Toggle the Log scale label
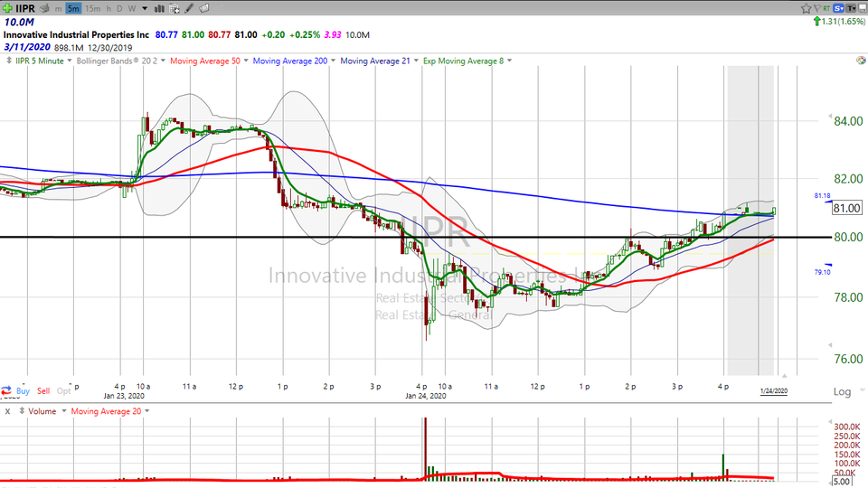868x488 pixels. 842,391
